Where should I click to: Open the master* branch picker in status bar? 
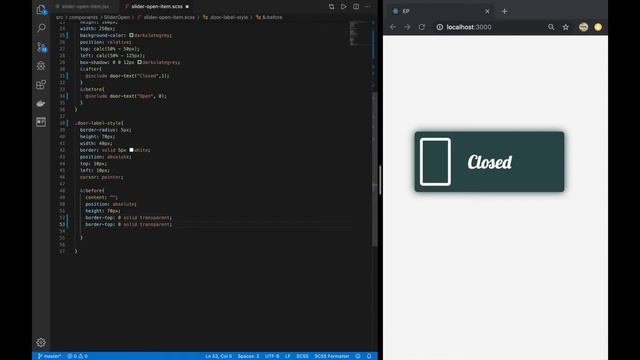tap(49, 356)
